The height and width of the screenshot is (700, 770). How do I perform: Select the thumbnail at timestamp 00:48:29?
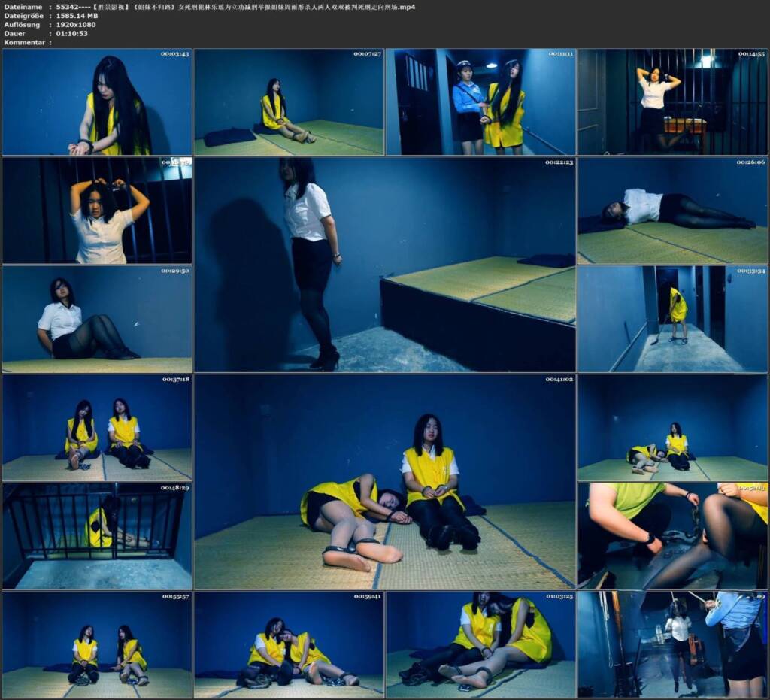pyautogui.click(x=97, y=536)
